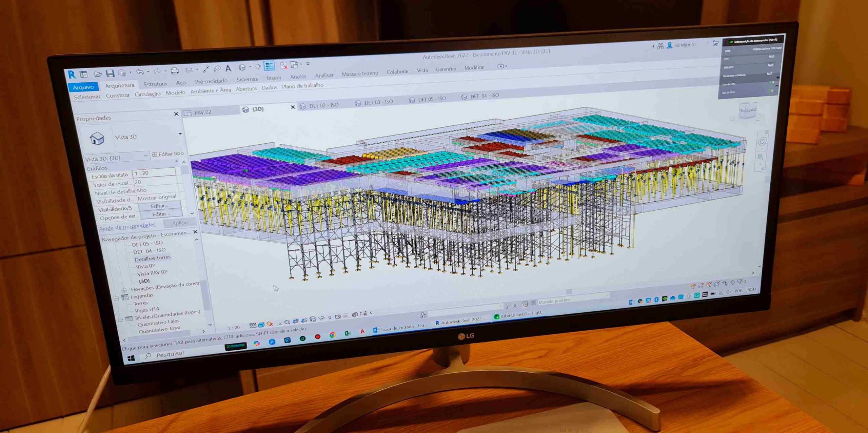Screen dimensions: 868x433
Task: Click the Windows search box 'Pesquisar'
Action: 170,354
